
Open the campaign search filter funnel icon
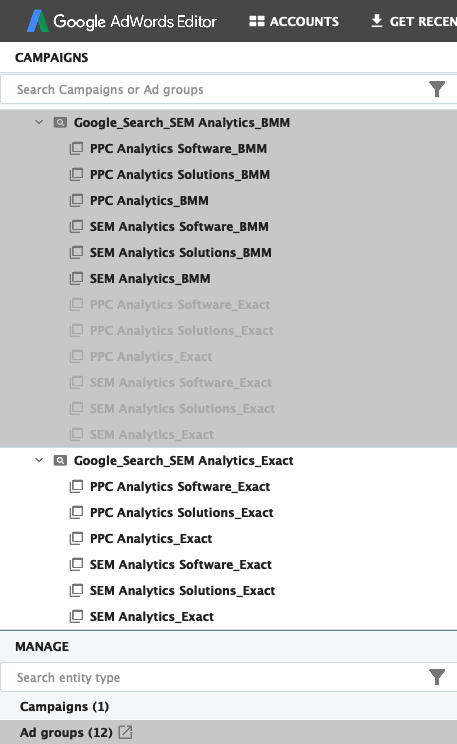coord(437,89)
